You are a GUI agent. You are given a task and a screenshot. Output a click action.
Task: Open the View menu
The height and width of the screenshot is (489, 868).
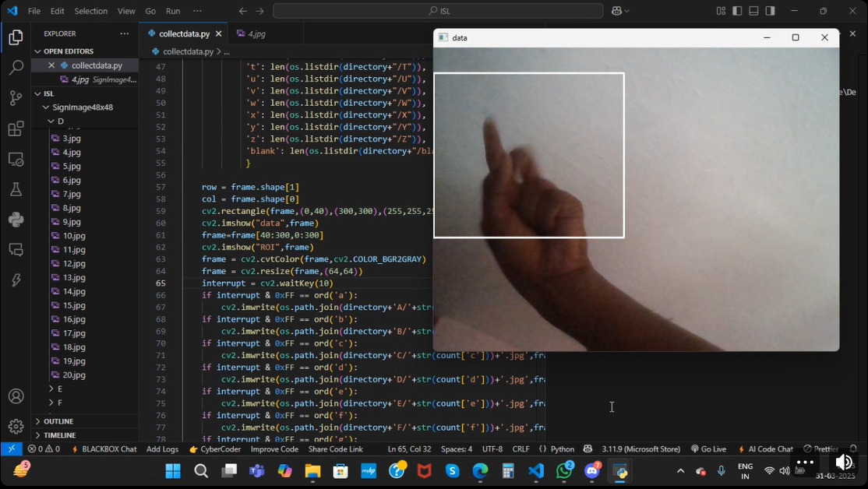(x=126, y=10)
